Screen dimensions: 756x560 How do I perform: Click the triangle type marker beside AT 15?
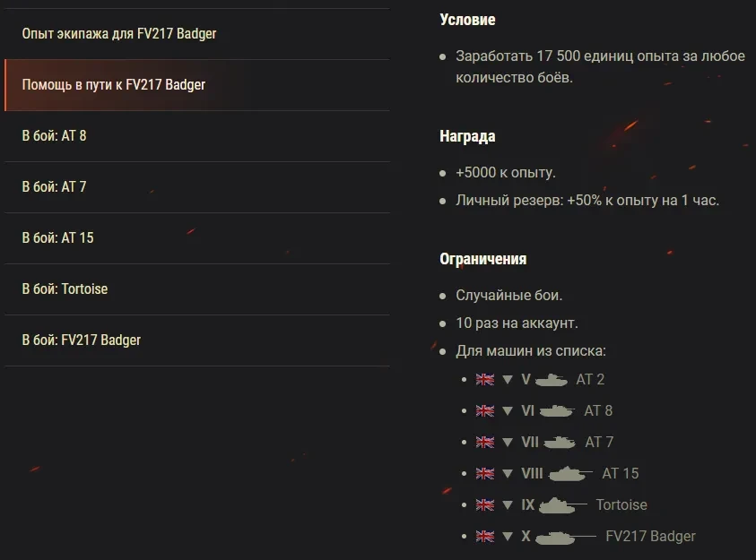[x=508, y=473]
